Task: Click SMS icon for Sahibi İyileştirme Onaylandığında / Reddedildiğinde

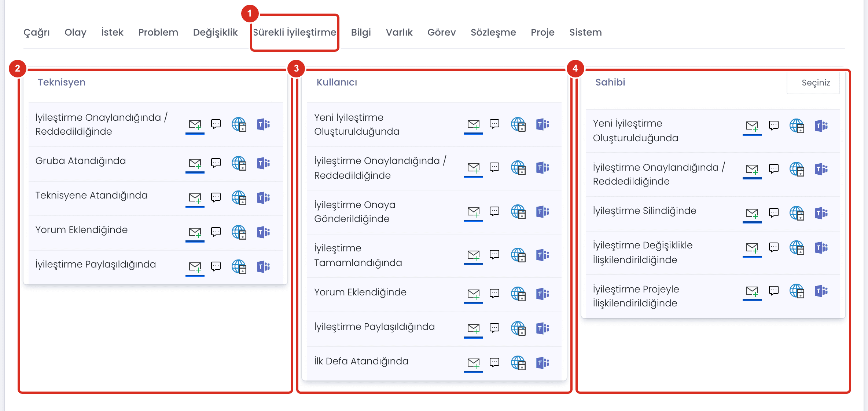Action: point(774,169)
